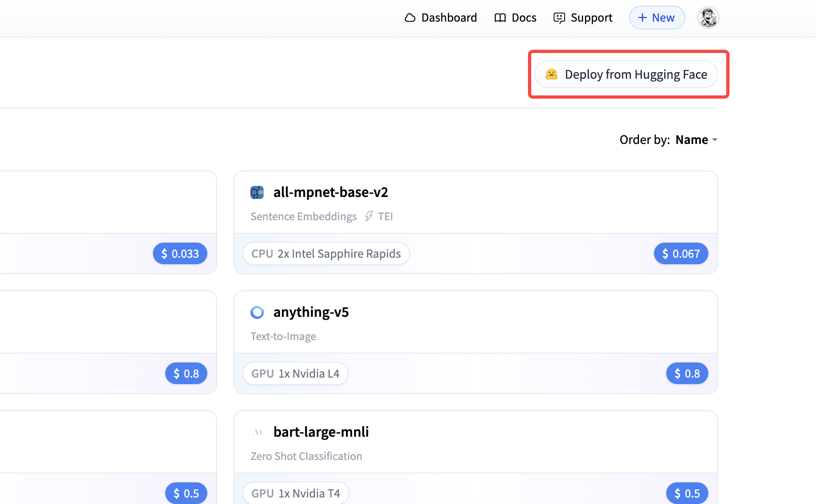Screen dimensions: 816x504
Task: Click the all-mpnet-base-v2 model logo
Action: [257, 192]
